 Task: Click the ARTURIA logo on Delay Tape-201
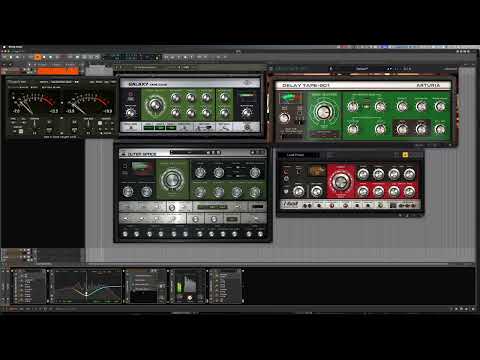tap(428, 85)
